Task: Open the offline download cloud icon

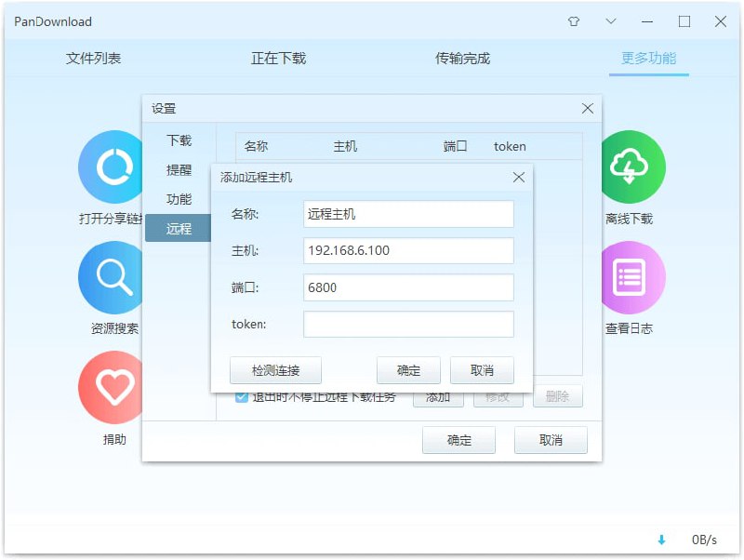Action: pos(633,167)
